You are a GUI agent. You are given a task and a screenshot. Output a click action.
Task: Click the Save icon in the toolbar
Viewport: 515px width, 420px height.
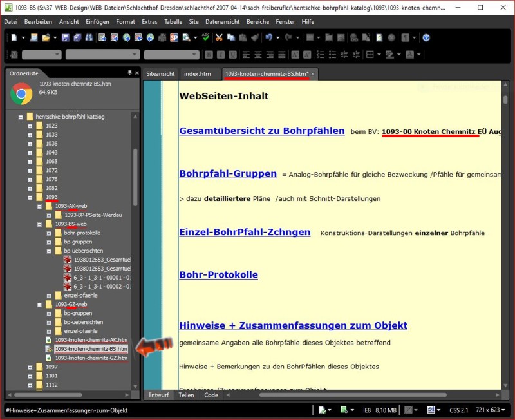click(x=66, y=38)
